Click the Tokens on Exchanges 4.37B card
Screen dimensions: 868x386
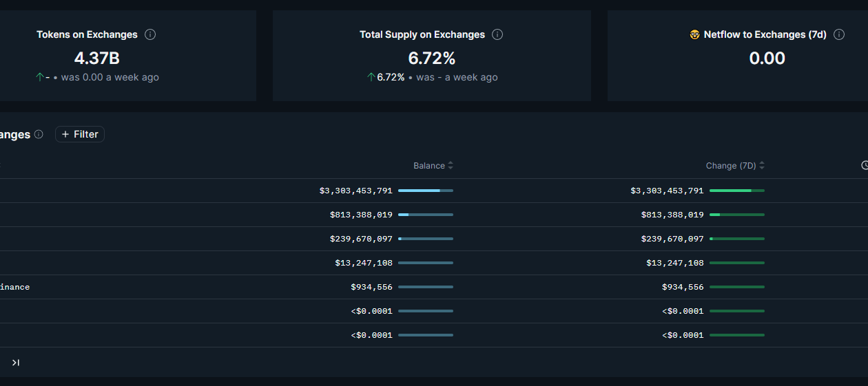[128, 56]
